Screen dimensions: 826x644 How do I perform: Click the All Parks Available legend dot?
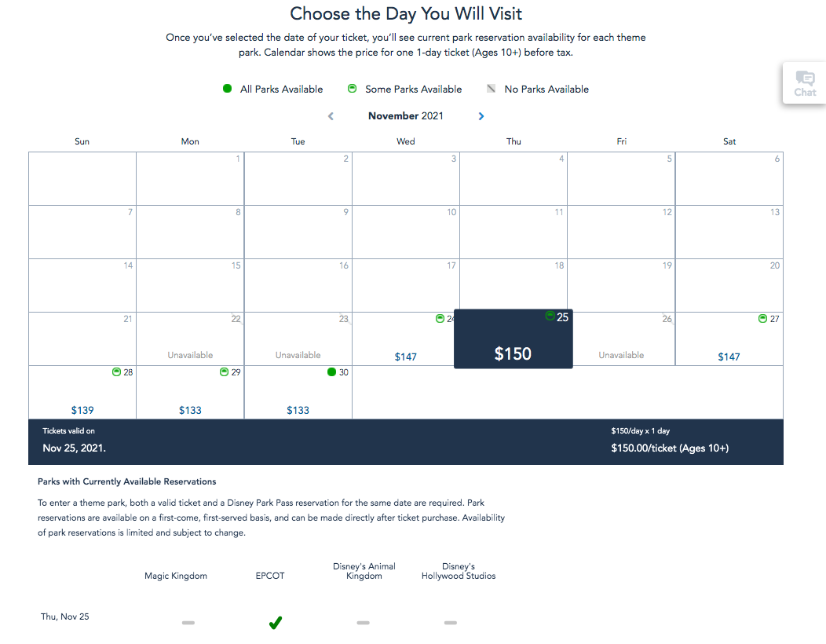[x=227, y=89]
